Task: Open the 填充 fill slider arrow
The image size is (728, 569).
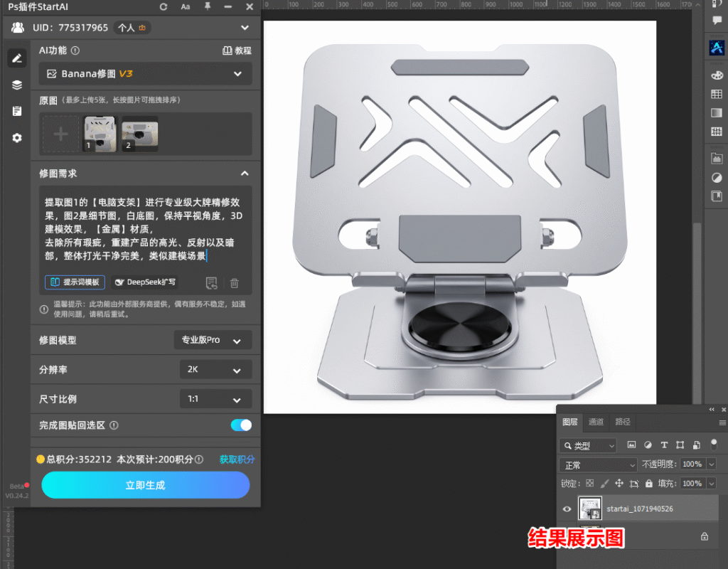Action: pos(712,484)
